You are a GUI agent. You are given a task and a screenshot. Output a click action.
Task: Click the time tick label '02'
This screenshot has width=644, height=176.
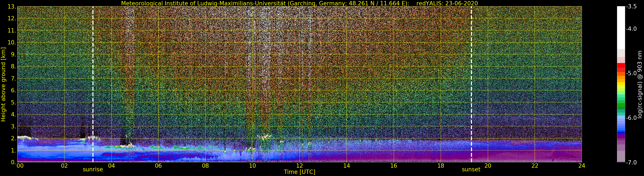tap(64, 166)
